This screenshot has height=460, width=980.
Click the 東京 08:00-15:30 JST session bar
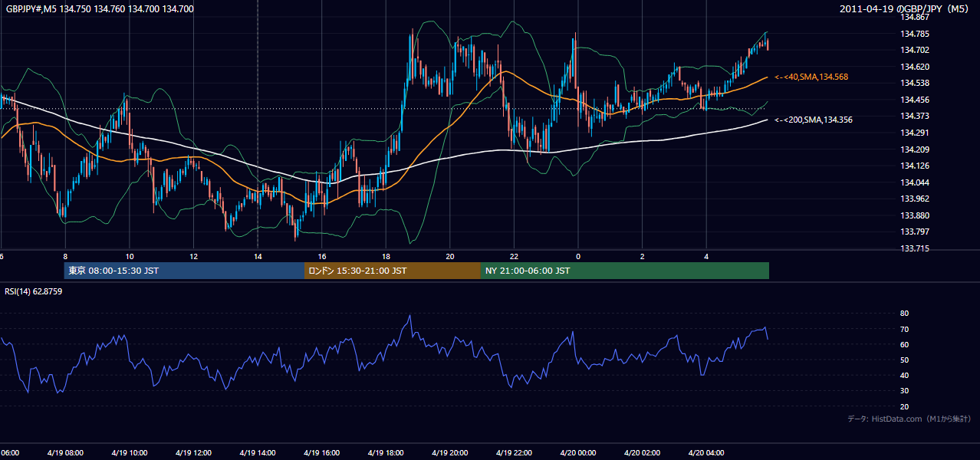(x=184, y=271)
